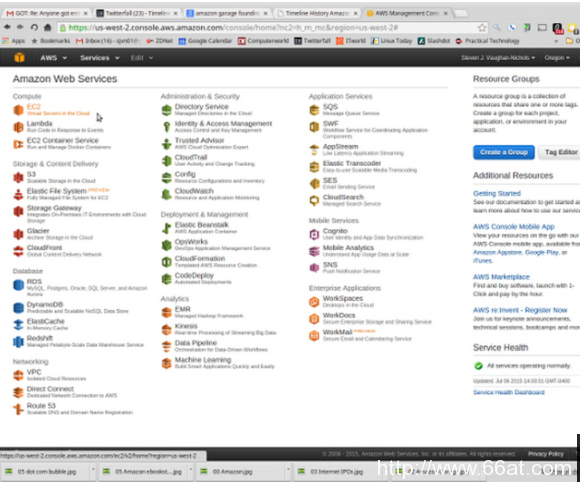Select the AWS Management Console tab
This screenshot has height=483, width=580.
(x=408, y=13)
